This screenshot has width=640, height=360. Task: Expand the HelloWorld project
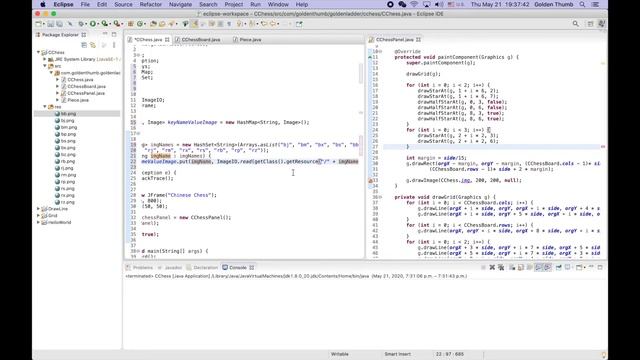pos(39,222)
